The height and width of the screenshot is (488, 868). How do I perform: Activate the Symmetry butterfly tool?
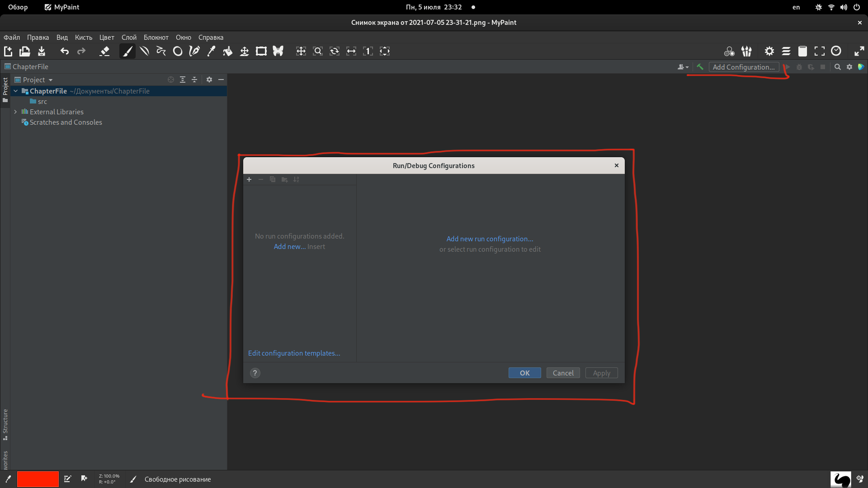[x=278, y=51]
